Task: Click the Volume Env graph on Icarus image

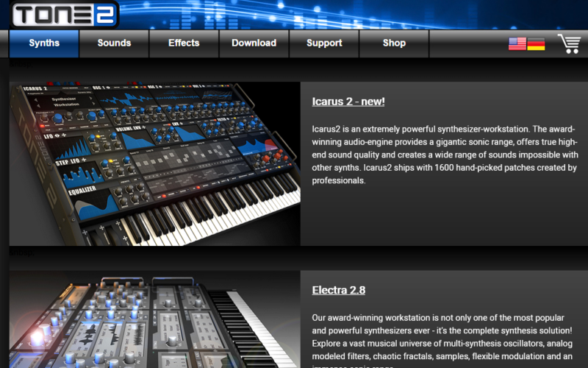Action: pos(137,137)
